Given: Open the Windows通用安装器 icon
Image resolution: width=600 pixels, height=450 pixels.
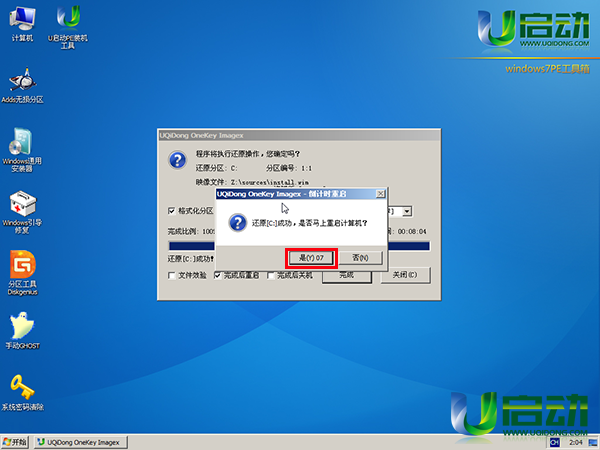Looking at the screenshot, I should tap(22, 150).
